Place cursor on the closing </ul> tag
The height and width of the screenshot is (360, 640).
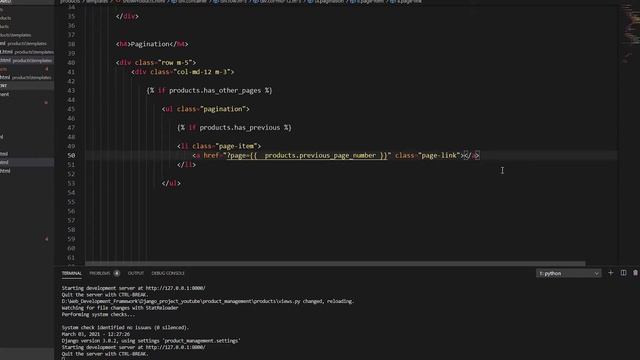[x=171, y=183]
